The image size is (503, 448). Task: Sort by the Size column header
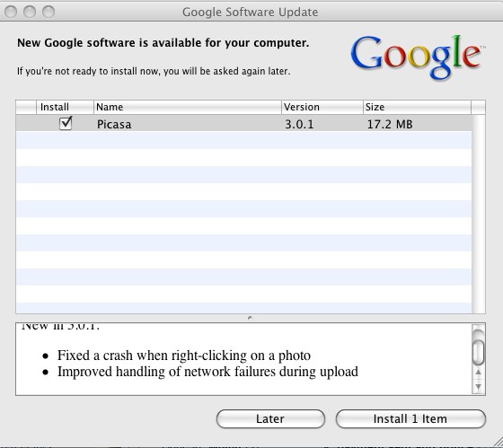coord(417,107)
